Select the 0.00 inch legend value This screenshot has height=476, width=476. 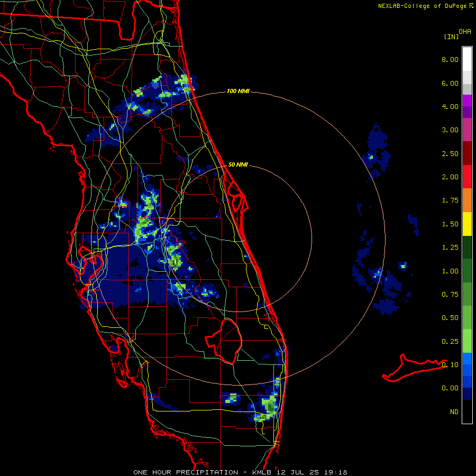pyautogui.click(x=450, y=388)
